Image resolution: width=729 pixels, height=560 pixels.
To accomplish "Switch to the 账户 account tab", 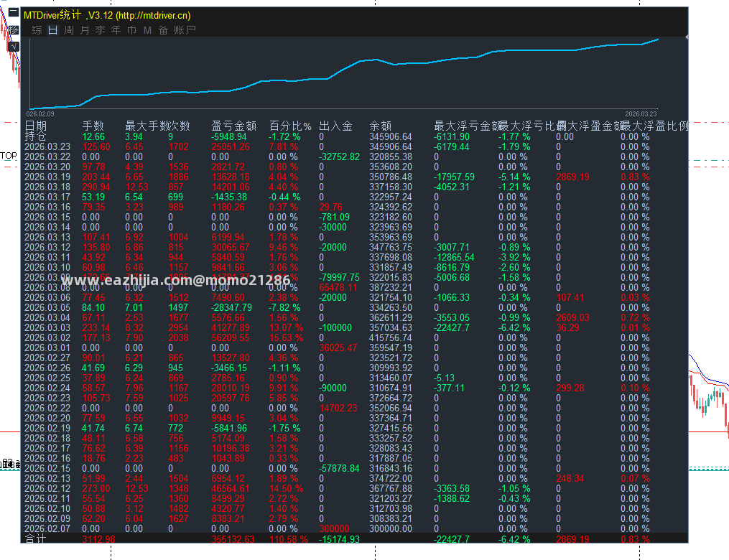I will coord(185,30).
